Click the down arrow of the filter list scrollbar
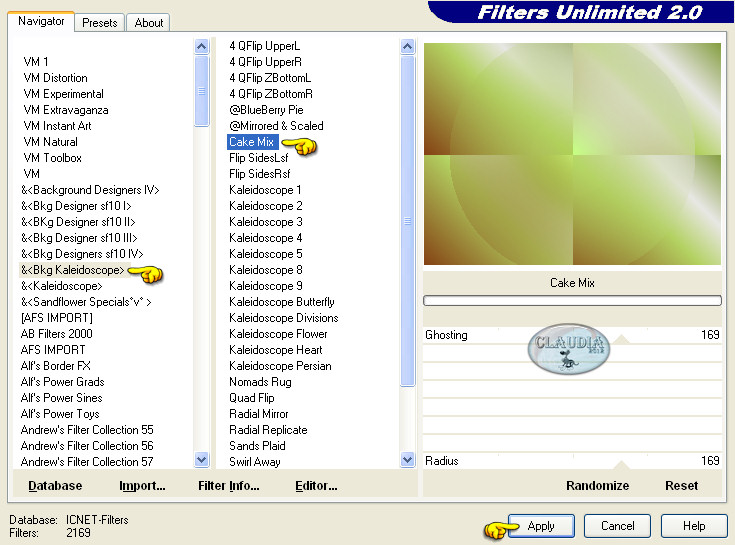The height and width of the screenshot is (545, 735). pyautogui.click(x=408, y=460)
